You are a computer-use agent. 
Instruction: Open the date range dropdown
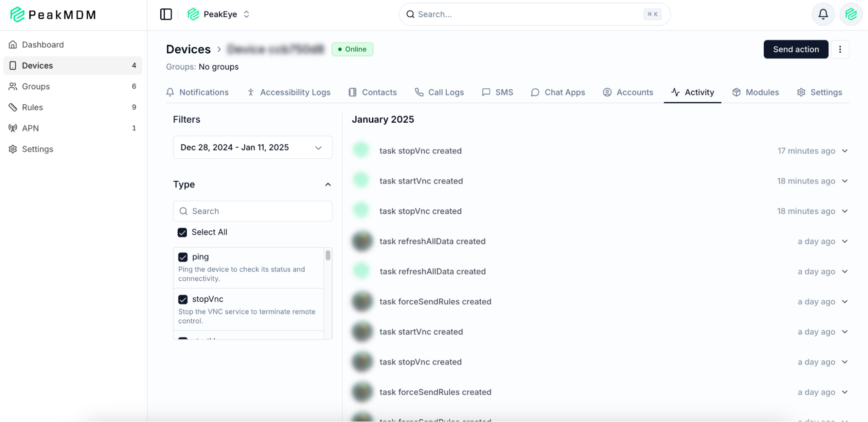pyautogui.click(x=252, y=147)
